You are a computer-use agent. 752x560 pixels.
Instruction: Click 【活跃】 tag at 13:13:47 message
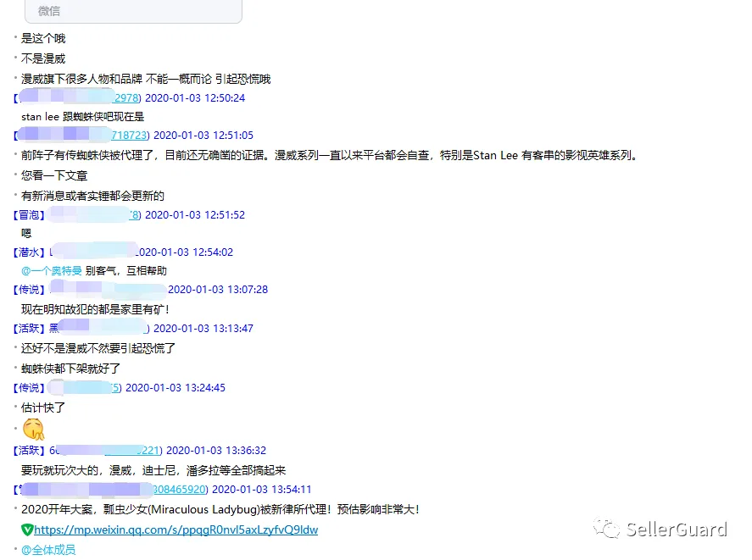tap(29, 329)
